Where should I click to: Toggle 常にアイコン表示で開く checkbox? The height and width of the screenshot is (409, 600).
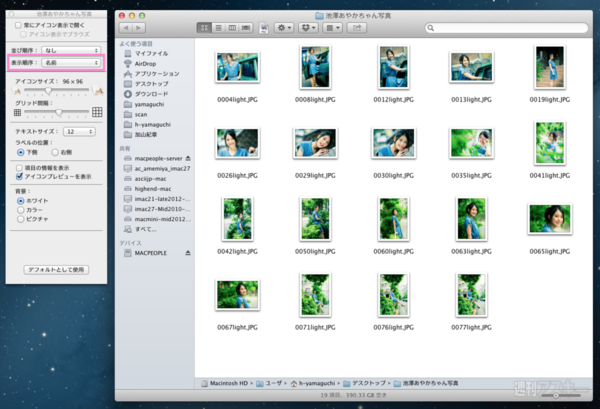tap(18, 25)
